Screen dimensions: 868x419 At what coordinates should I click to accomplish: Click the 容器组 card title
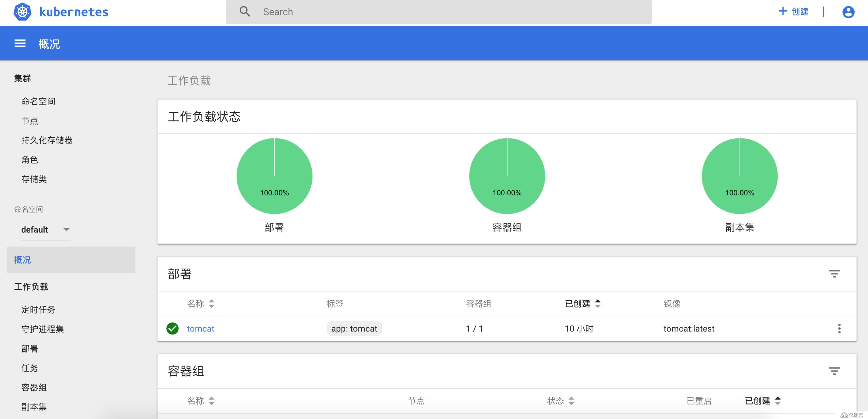(186, 371)
